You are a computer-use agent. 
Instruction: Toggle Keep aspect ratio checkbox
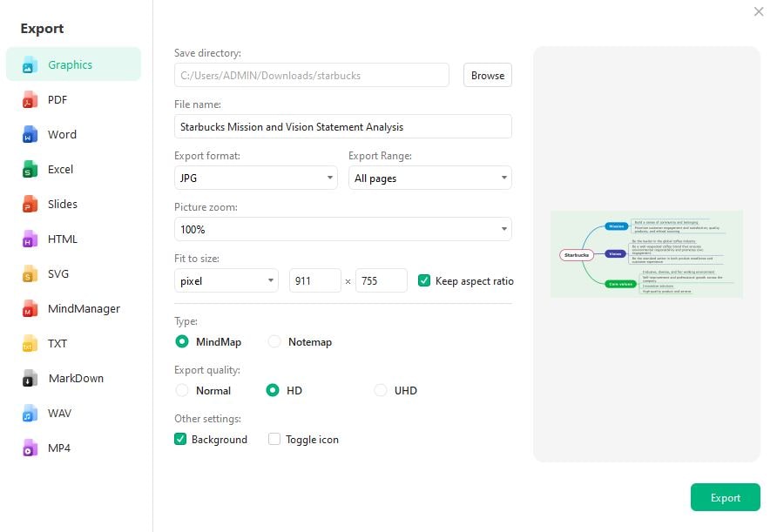click(424, 281)
